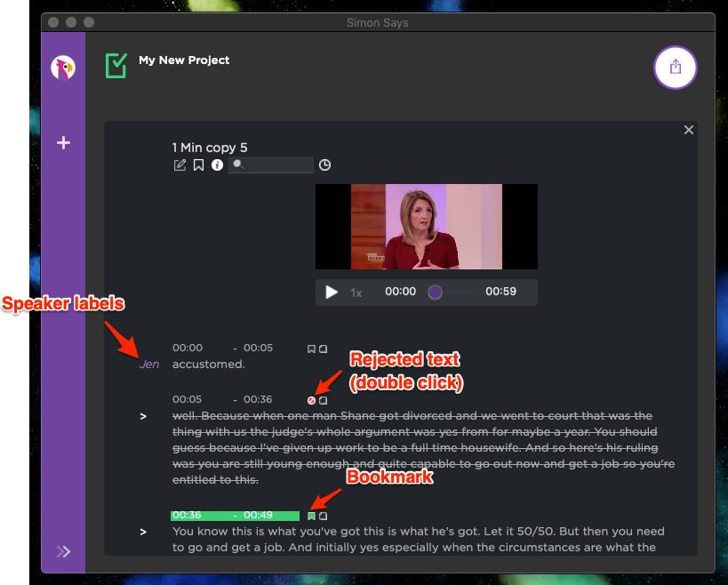Image resolution: width=728 pixels, height=585 pixels.
Task: Click the bookmark icon in the transcript toolbar
Action: click(x=198, y=165)
